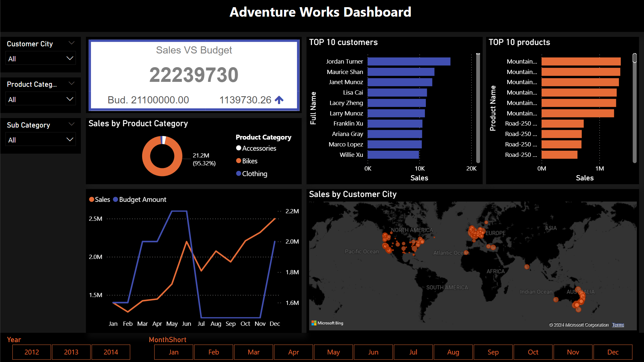Click the blue up arrow in Sales VS Budget
Image resolution: width=644 pixels, height=362 pixels.
(279, 100)
